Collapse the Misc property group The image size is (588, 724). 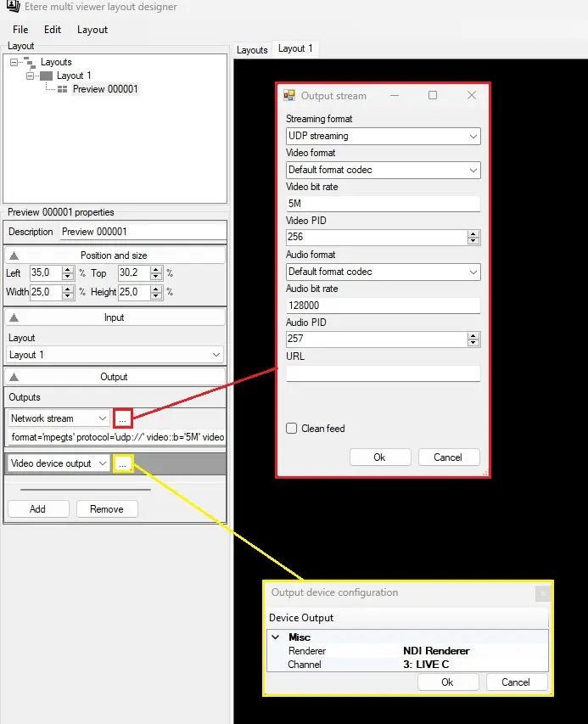point(276,637)
